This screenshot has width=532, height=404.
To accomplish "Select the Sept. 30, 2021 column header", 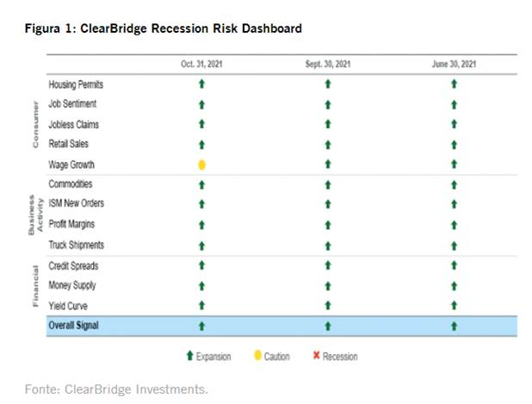I will pyautogui.click(x=328, y=64).
